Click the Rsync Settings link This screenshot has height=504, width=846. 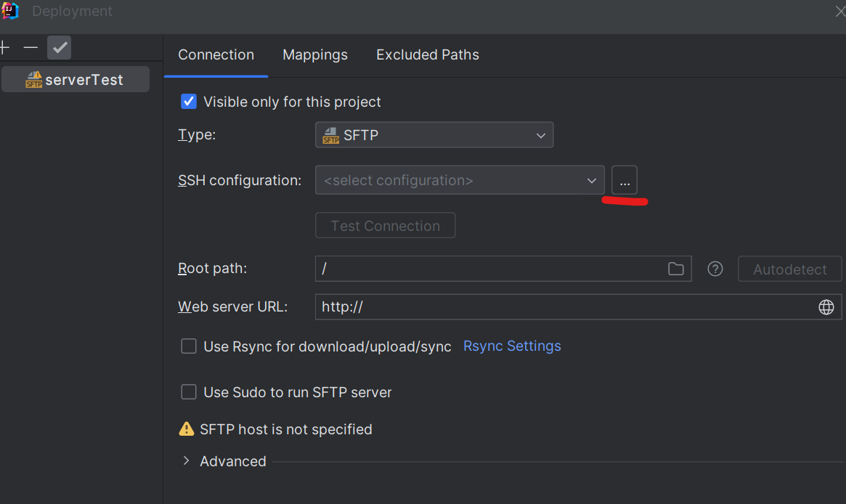pos(512,346)
